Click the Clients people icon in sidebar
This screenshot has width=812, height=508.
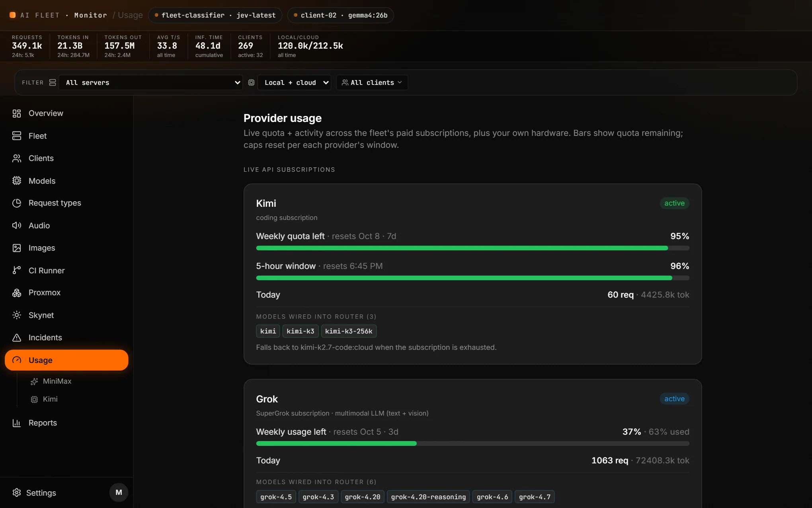[16, 159]
